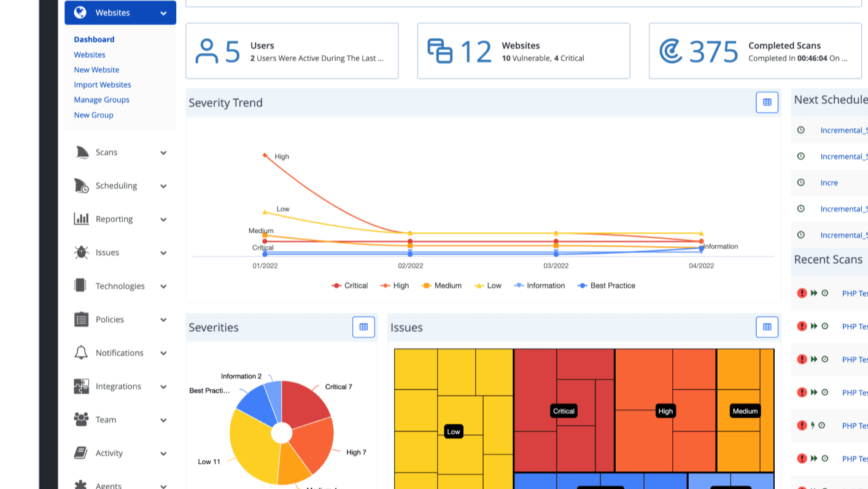Click the Activity book icon
The height and width of the screenshot is (489, 868).
pos(80,453)
